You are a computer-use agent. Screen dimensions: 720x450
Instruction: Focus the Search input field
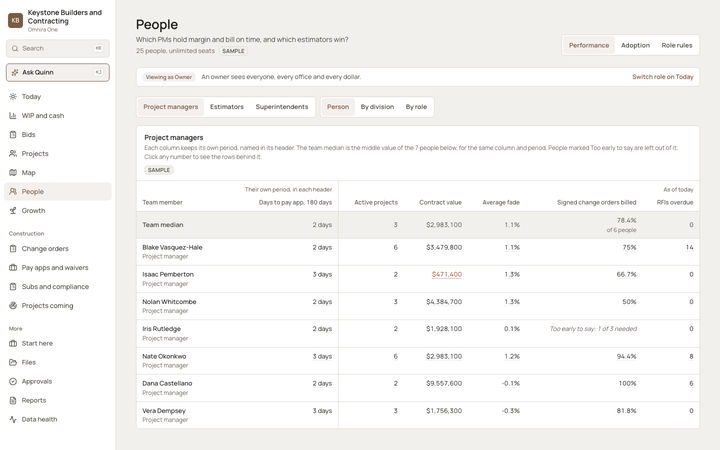pos(58,48)
